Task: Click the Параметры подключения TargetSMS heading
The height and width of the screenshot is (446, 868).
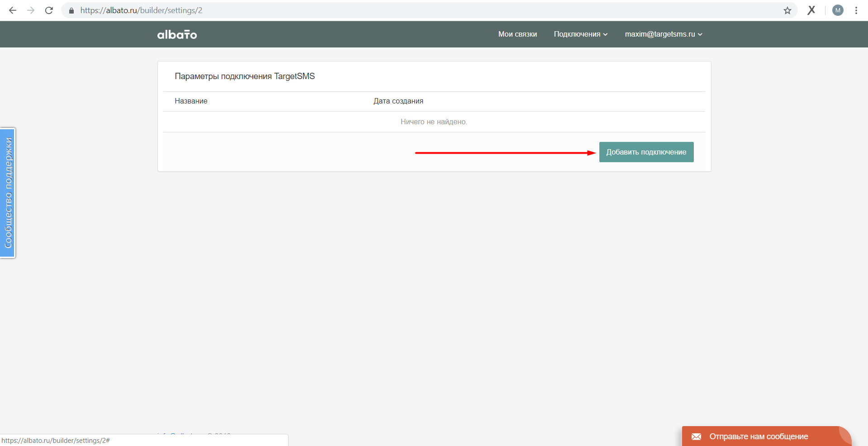Action: (245, 76)
